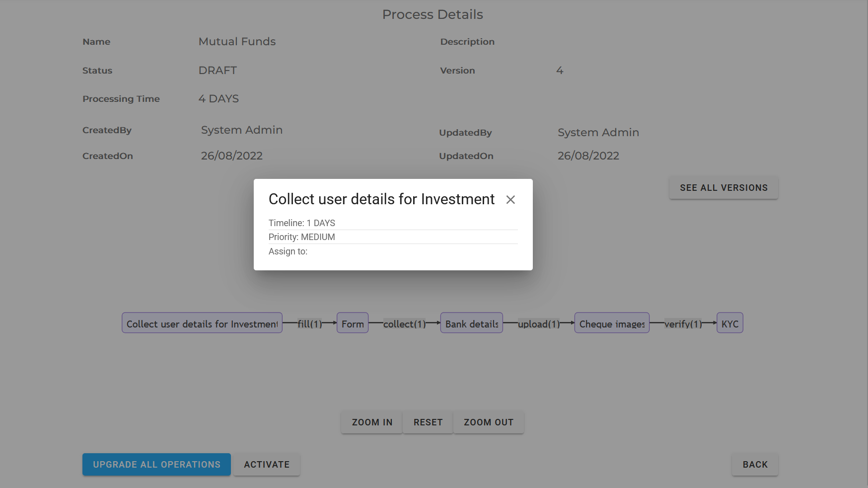
Task: Click the fill(1) connector label
Action: point(310,324)
